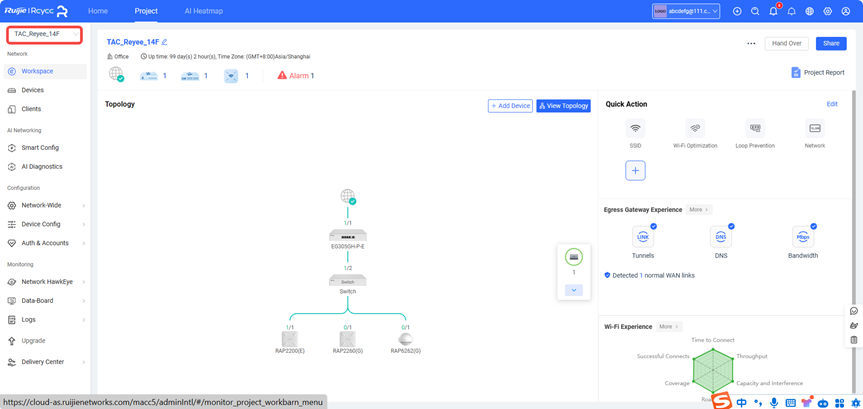Open the abcdefg@111.c... account dropdown
863x409 pixels.
(686, 11)
